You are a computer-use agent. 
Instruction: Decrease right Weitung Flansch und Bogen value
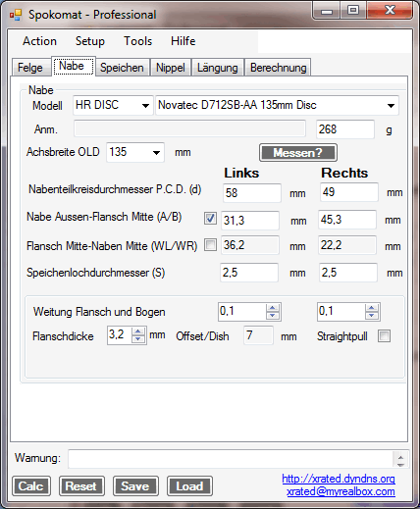click(372, 316)
